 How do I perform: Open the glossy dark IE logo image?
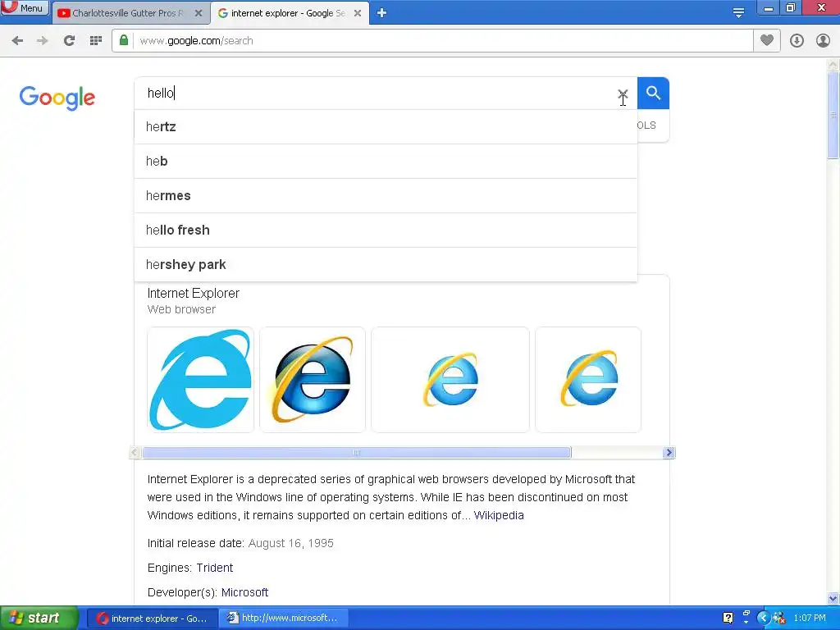point(313,380)
